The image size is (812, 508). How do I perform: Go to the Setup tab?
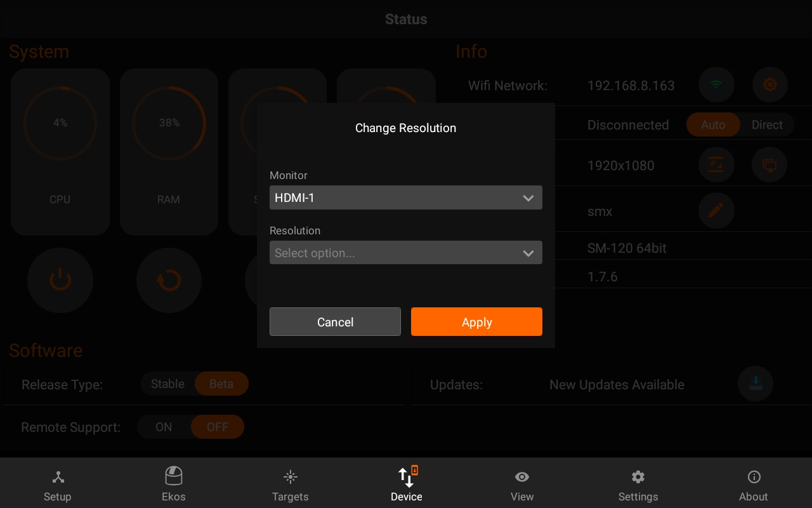[58, 486]
